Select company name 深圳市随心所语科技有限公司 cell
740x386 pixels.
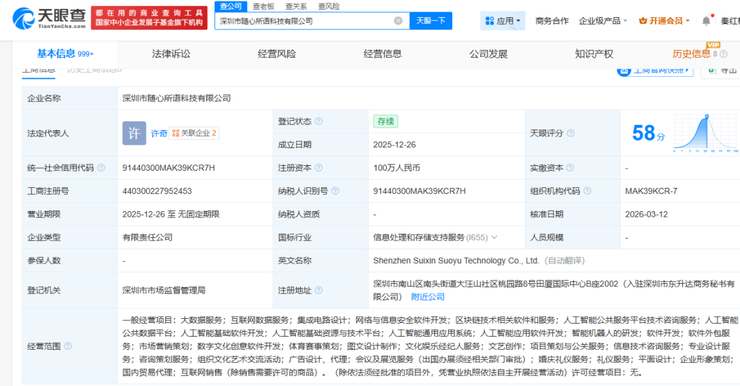[x=177, y=98]
